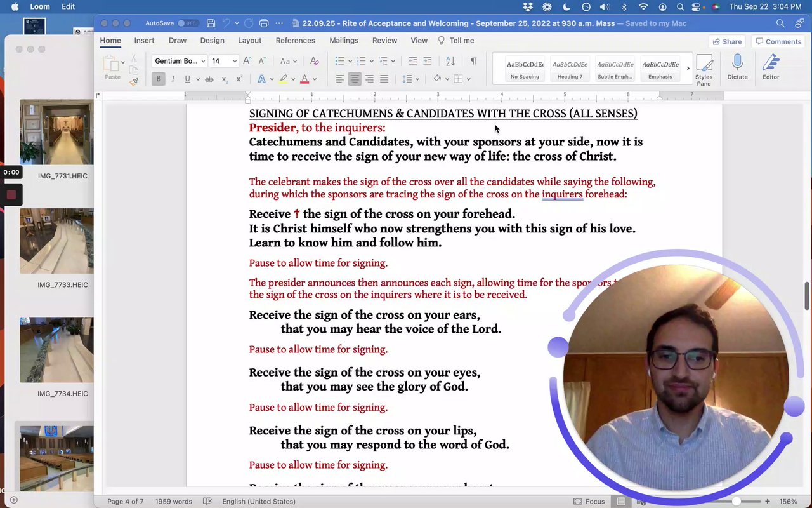Open the Comments button
This screenshot has height=508, width=812.
coord(778,41)
